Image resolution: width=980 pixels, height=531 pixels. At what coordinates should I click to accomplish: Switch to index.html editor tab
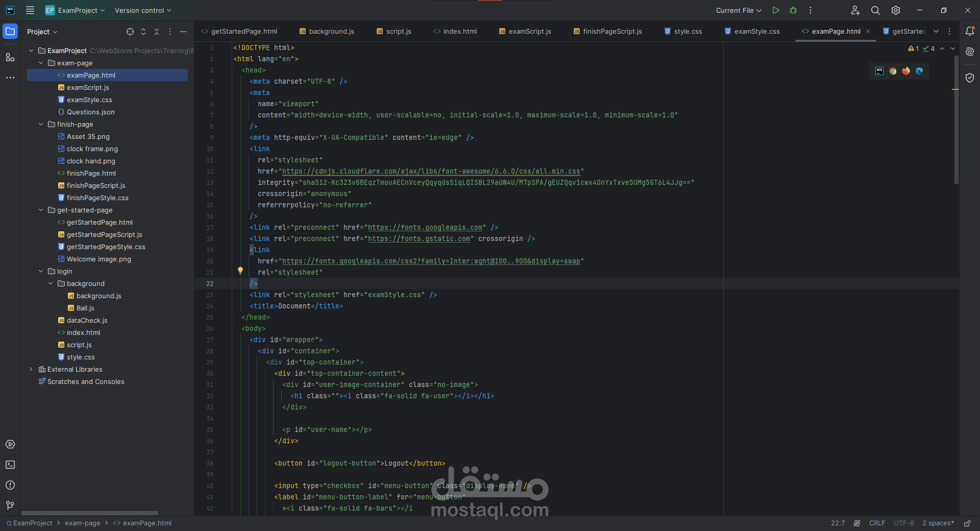coord(455,31)
